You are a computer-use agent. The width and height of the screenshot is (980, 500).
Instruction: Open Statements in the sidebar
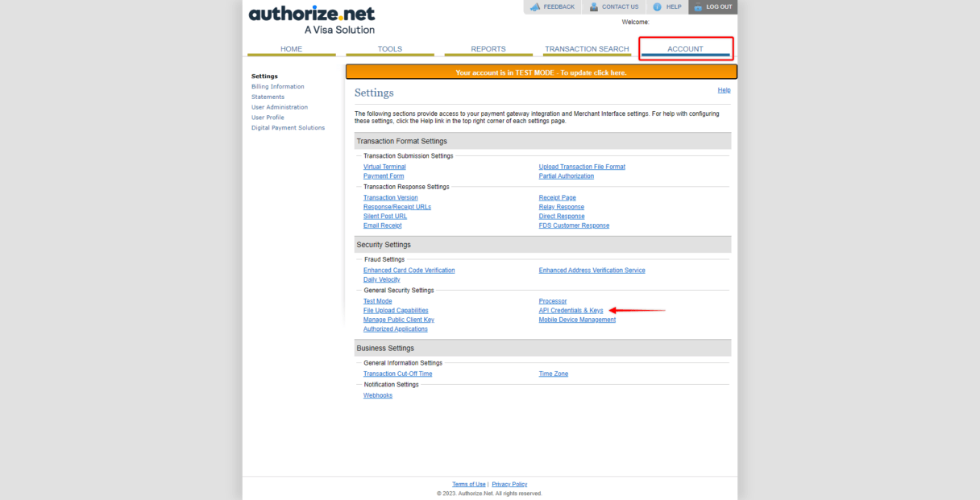[268, 97]
